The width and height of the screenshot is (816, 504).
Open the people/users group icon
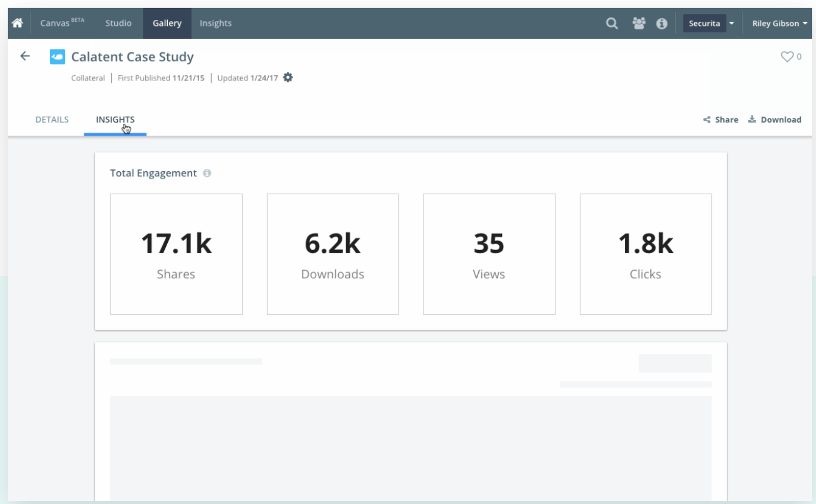coord(639,23)
